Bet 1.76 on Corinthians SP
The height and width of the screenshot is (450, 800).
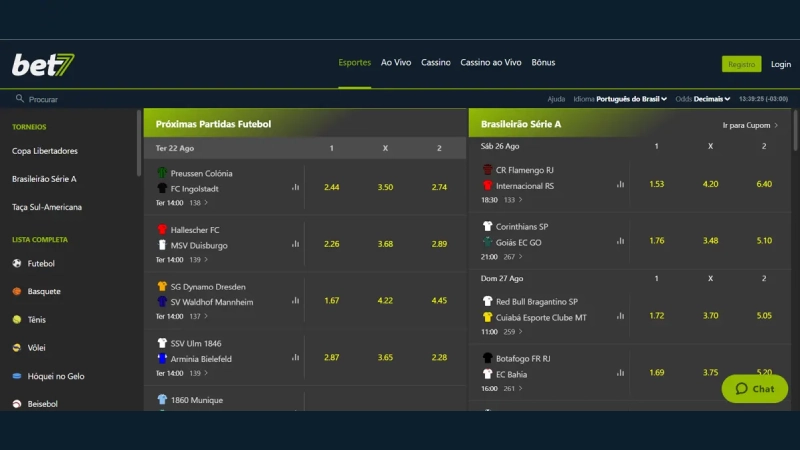coord(657,241)
